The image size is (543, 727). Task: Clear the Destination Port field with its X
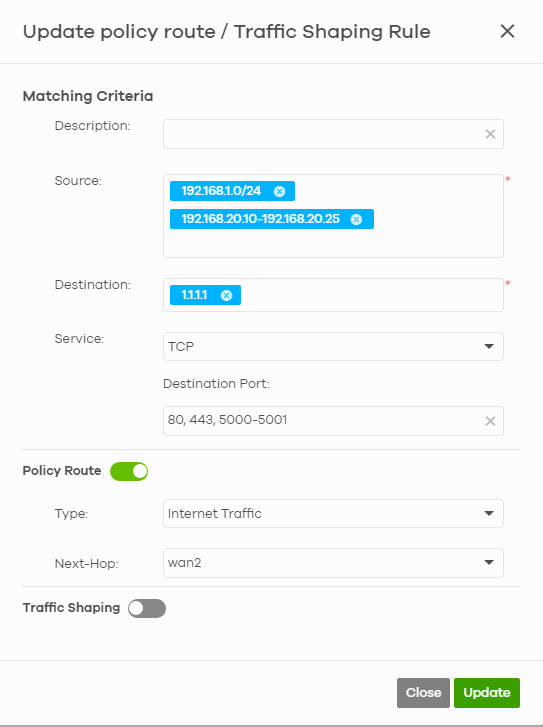tap(490, 421)
